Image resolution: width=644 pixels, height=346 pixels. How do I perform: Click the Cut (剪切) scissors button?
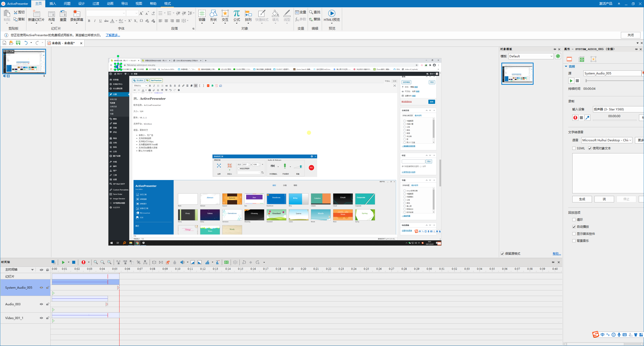[x=19, y=12]
